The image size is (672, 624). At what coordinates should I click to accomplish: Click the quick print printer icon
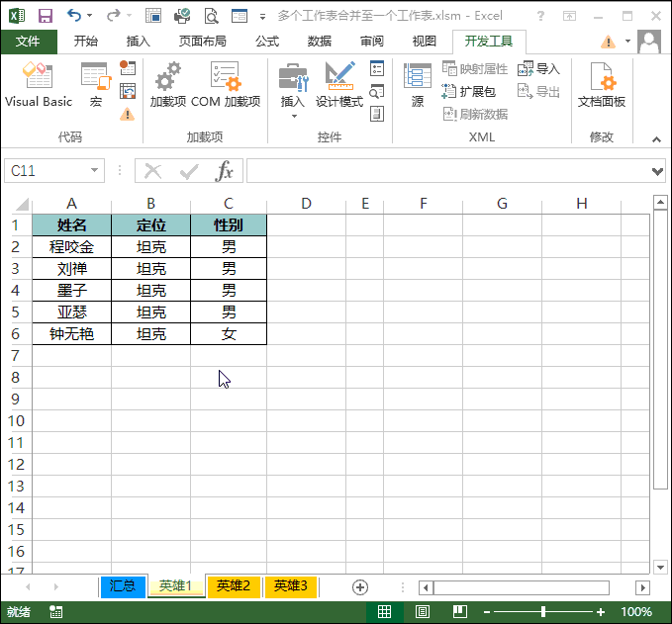coord(182,16)
